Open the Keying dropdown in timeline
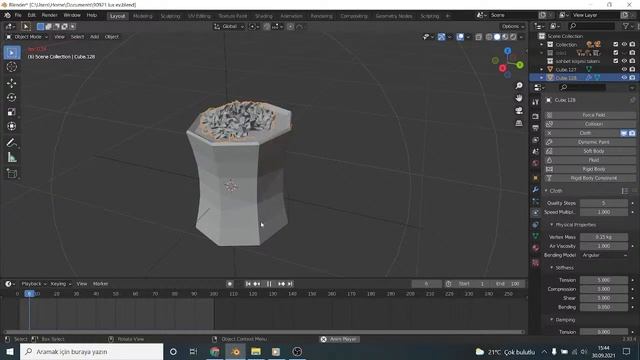 [60, 284]
